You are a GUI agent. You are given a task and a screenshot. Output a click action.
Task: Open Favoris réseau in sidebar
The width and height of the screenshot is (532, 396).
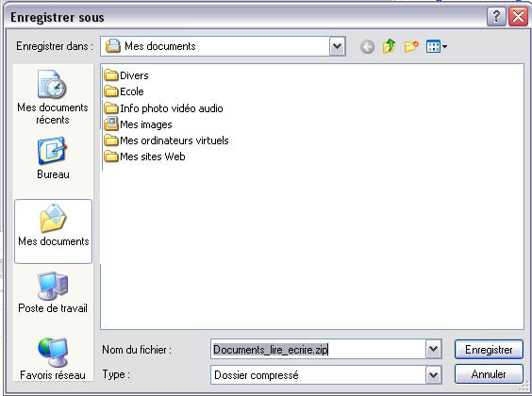pos(53,358)
